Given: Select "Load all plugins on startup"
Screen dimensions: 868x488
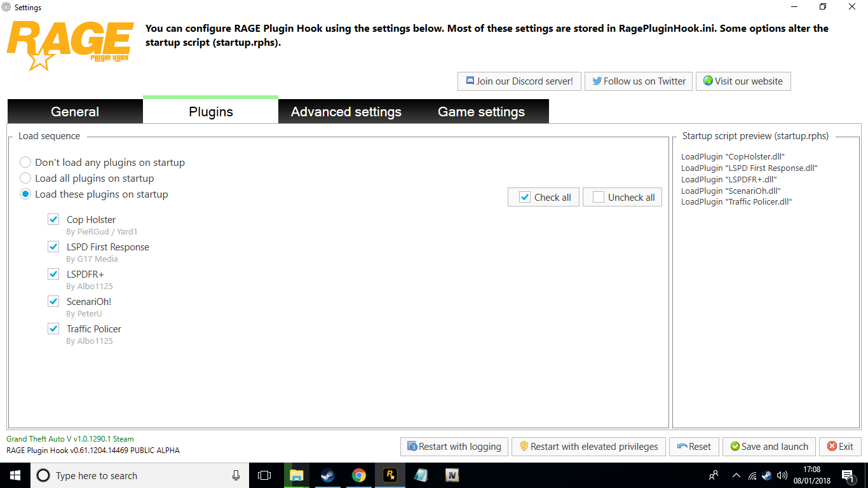Looking at the screenshot, I should (87, 179).
